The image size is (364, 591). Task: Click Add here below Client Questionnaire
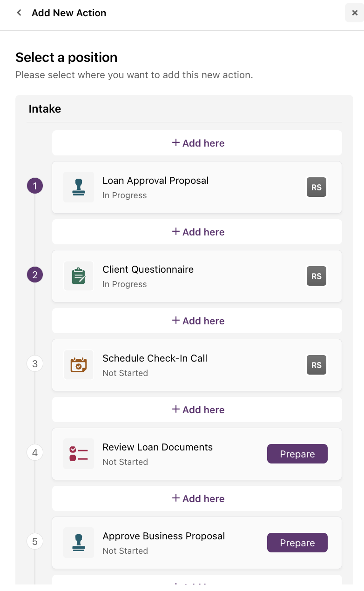click(x=197, y=321)
